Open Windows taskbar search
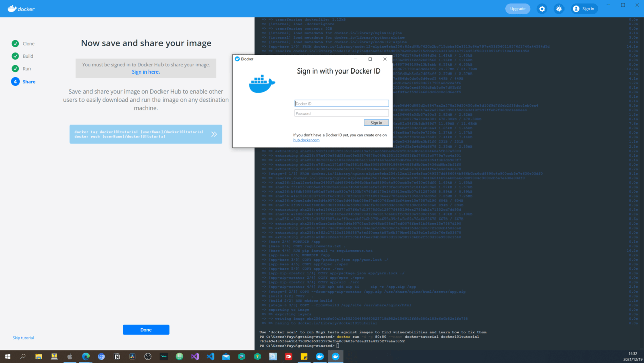Viewport: 644px width, 363px height. [23, 356]
